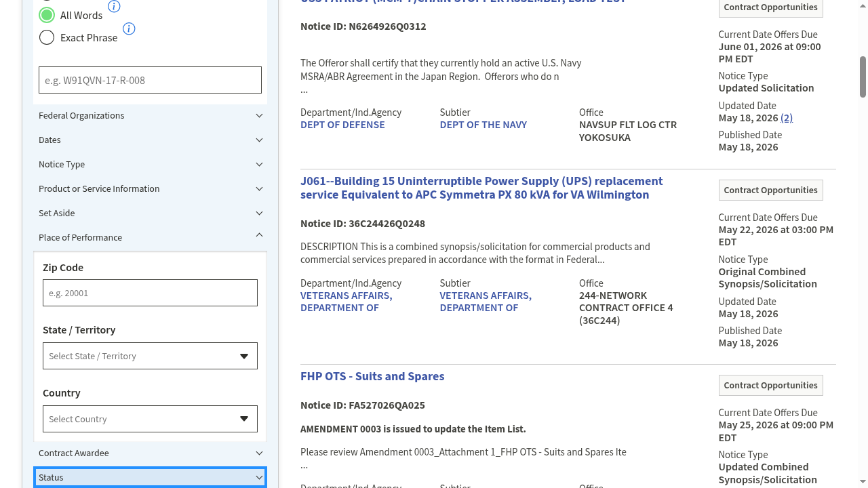The width and height of the screenshot is (868, 488).
Task: Click NAVSUP FLT LOG CTR YOKOSUKA office text
Action: point(628,131)
